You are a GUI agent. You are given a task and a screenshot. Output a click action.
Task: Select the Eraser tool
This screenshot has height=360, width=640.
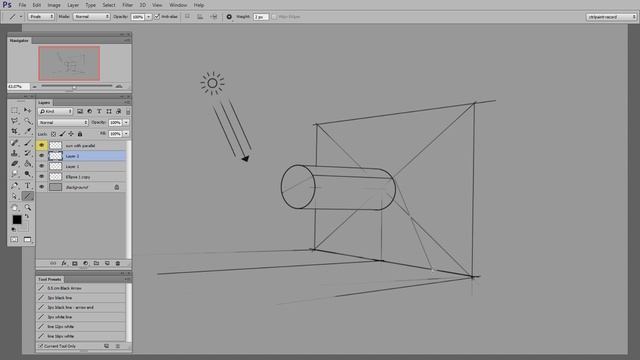[15, 164]
